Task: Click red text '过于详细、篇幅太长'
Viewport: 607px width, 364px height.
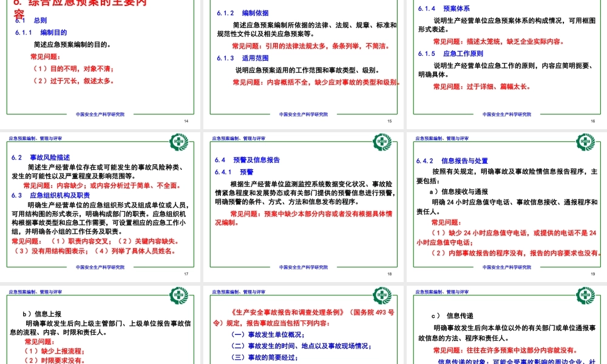Action: [497, 87]
